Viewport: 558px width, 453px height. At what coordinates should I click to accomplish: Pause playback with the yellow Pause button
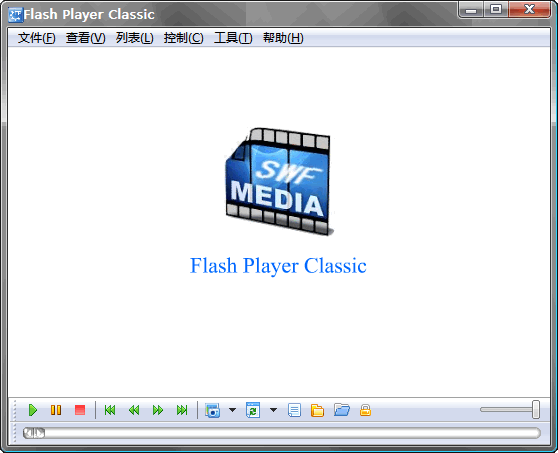[56, 410]
